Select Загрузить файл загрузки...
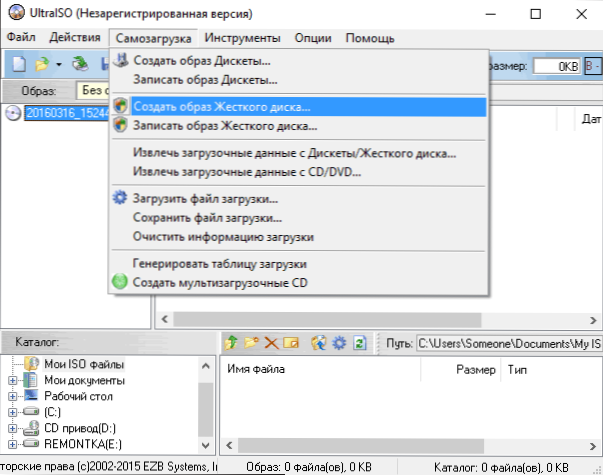603x475 pixels. tap(299, 198)
